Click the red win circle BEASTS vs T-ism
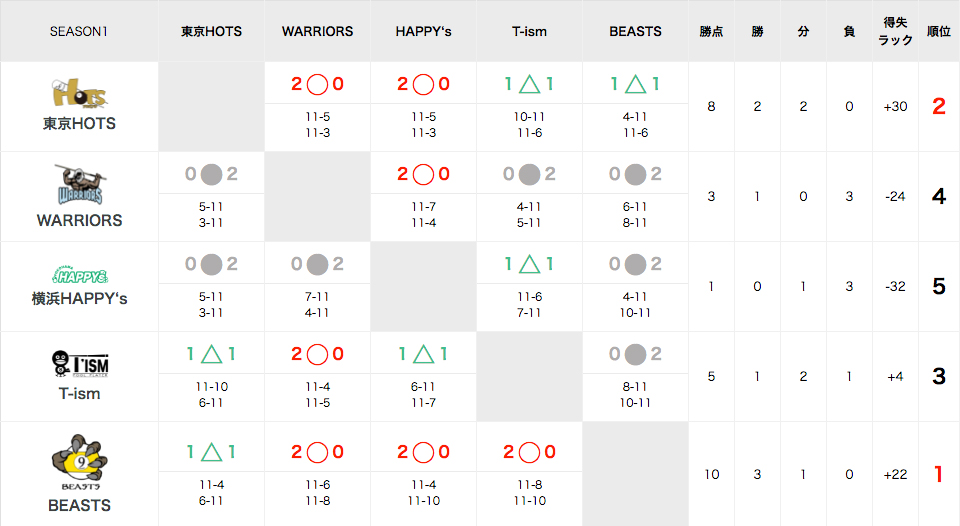960x526 pixels. [x=530, y=453]
